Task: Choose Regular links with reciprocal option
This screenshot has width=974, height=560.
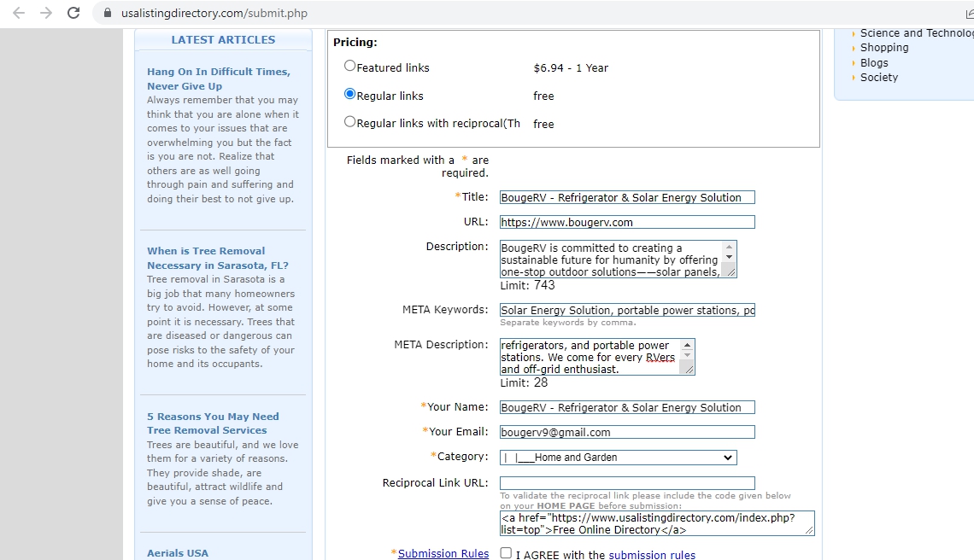Action: pyautogui.click(x=349, y=122)
